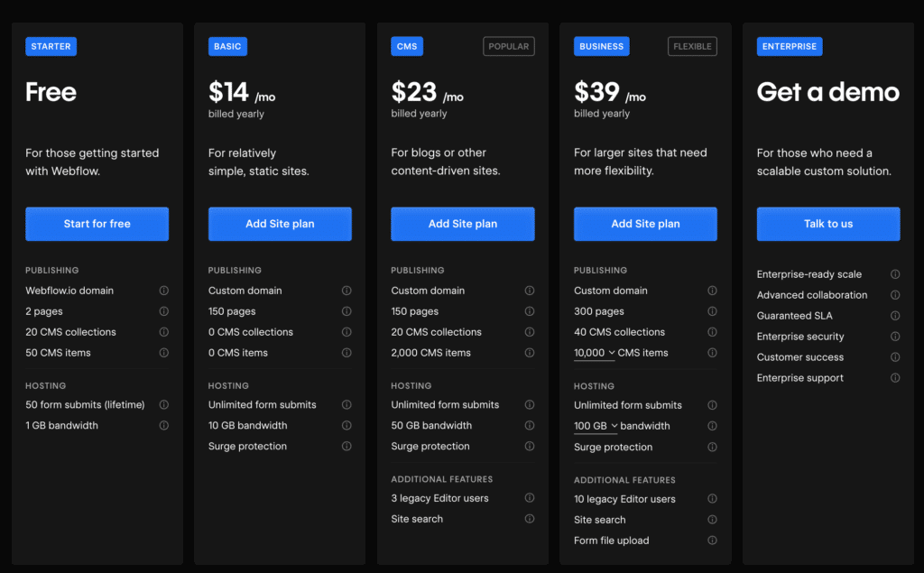
Task: Click the FLEXIBLE tag on Business plan
Action: pyautogui.click(x=692, y=46)
